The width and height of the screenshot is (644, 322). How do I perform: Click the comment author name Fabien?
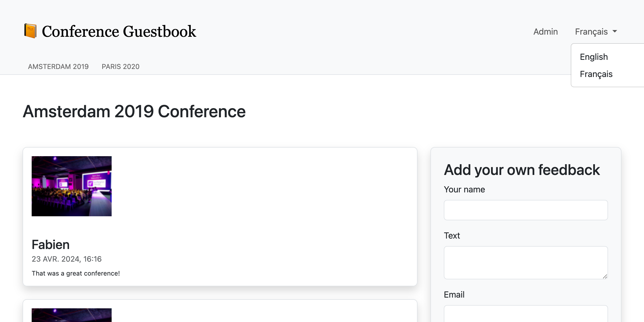pos(50,244)
